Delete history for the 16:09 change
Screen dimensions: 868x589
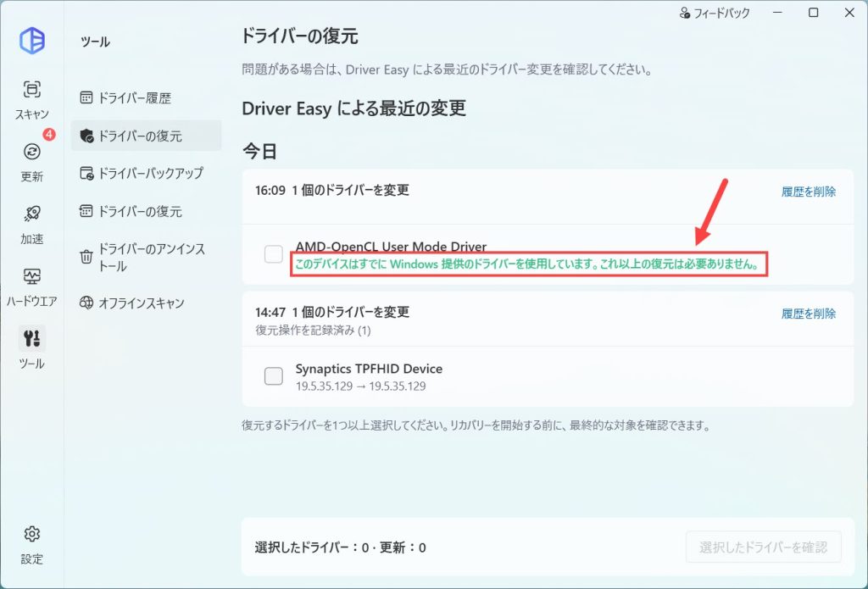click(808, 192)
